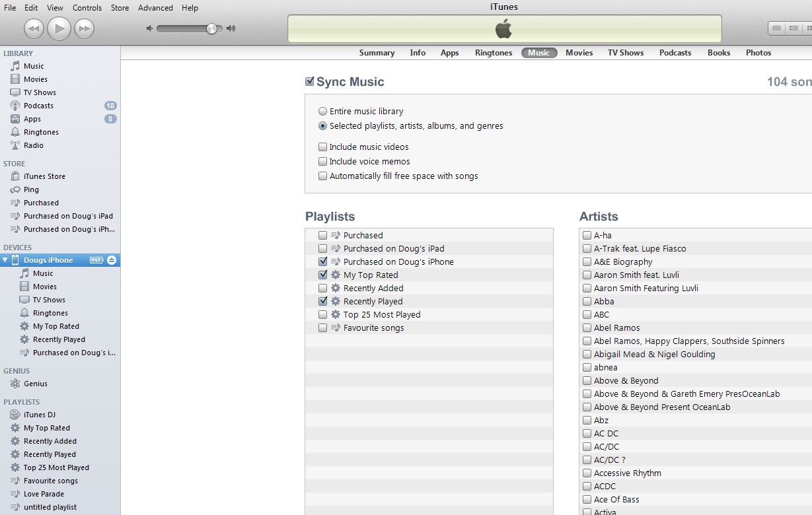The height and width of the screenshot is (515, 812).
Task: Open the iTunes Store
Action: pyautogui.click(x=44, y=176)
